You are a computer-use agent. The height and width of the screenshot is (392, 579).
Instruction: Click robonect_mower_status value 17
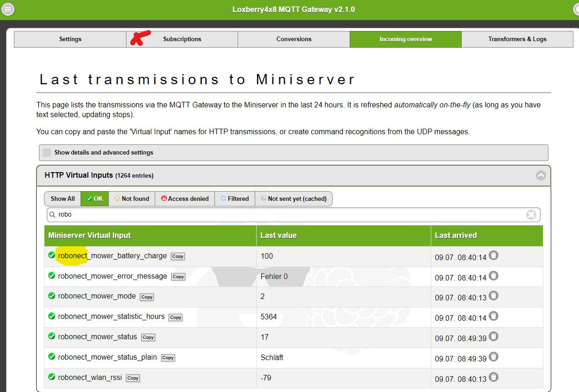pos(264,337)
